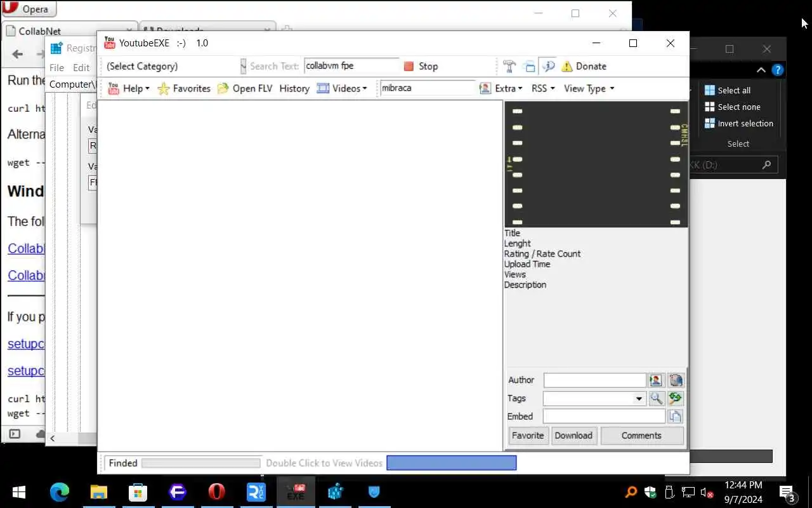The image size is (812, 508).
Task: Click Invert selection in Explorer window
Action: point(738,123)
